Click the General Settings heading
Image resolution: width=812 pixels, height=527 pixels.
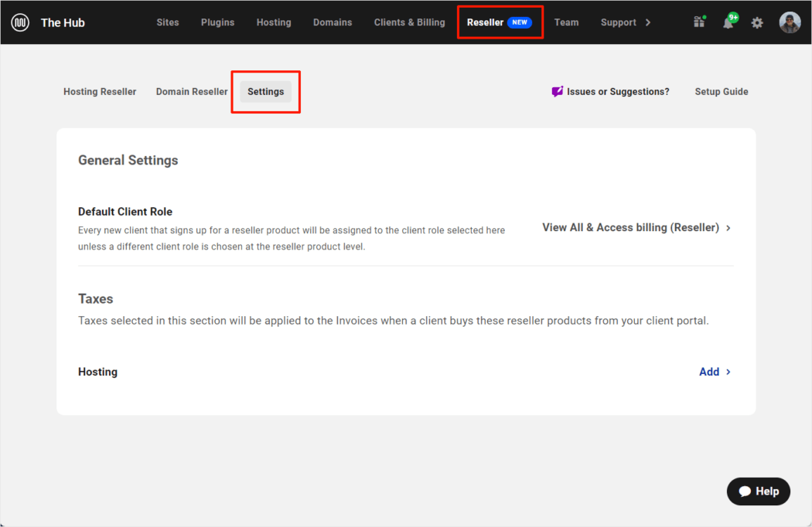[128, 161]
